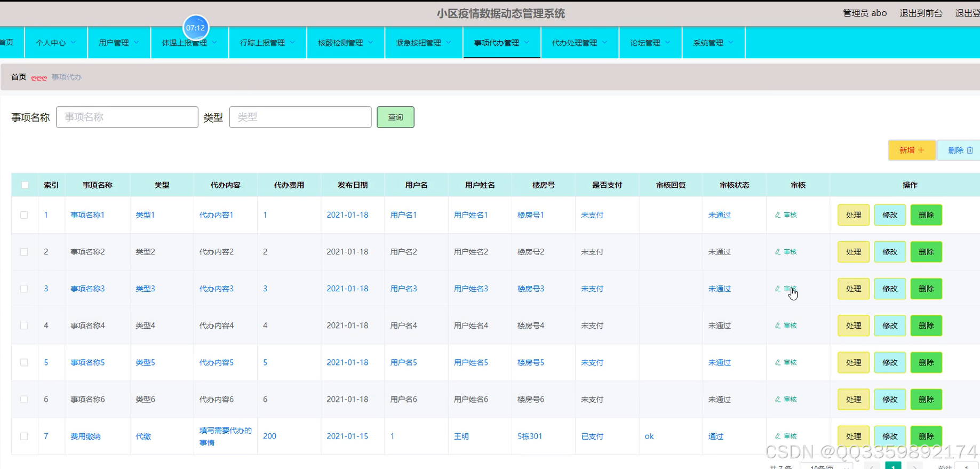Click 代办内容4 cell
This screenshot has height=469, width=980.
tap(217, 325)
